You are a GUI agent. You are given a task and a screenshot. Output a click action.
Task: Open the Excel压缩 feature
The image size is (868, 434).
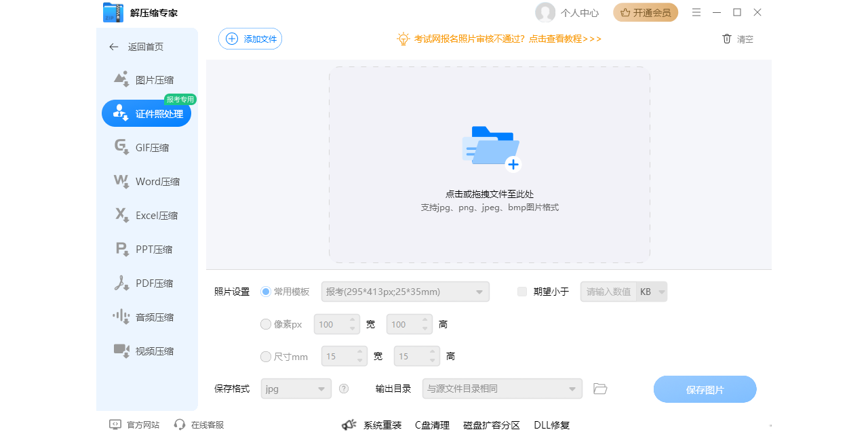(146, 215)
